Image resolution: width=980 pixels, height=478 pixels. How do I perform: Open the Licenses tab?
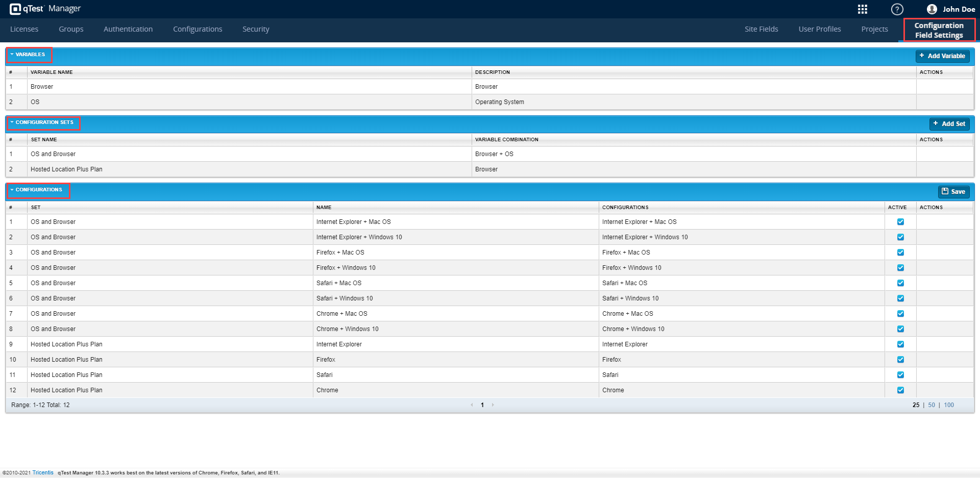point(24,29)
